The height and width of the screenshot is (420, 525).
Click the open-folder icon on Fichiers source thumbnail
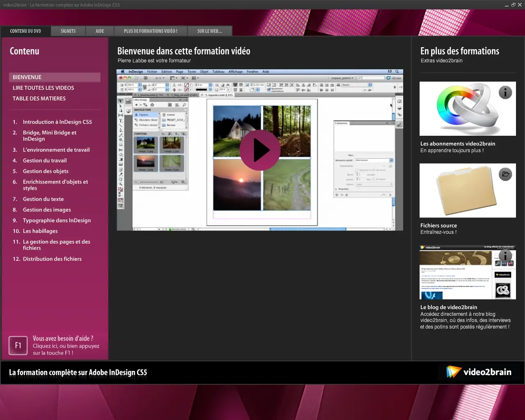point(505,174)
